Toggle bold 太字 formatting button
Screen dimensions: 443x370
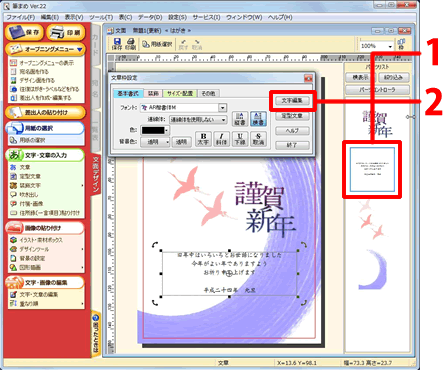pos(203,139)
